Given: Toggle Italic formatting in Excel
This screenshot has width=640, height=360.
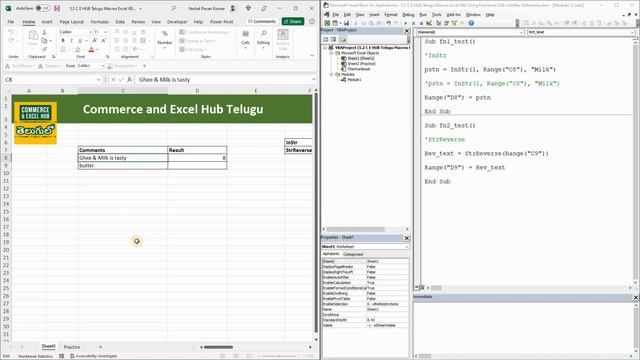Looking at the screenshot, I should click(71, 41).
